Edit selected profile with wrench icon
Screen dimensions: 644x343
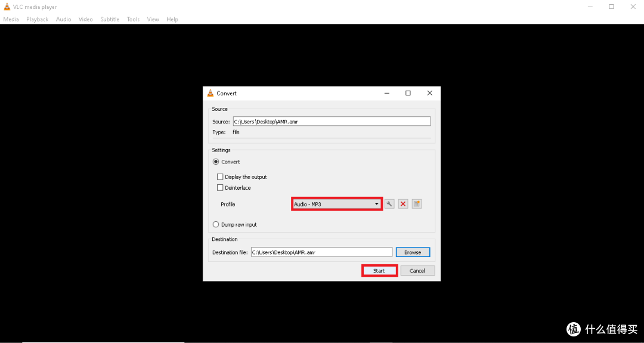(x=389, y=204)
